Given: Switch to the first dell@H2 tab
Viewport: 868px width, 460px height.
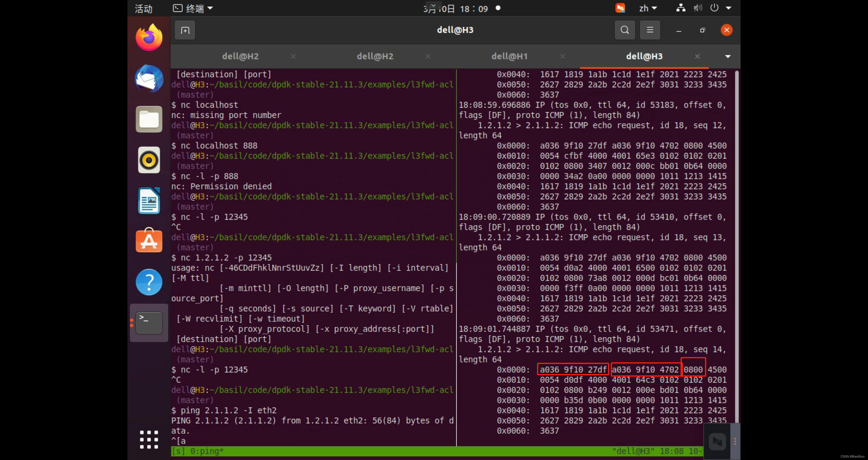Looking at the screenshot, I should click(240, 56).
